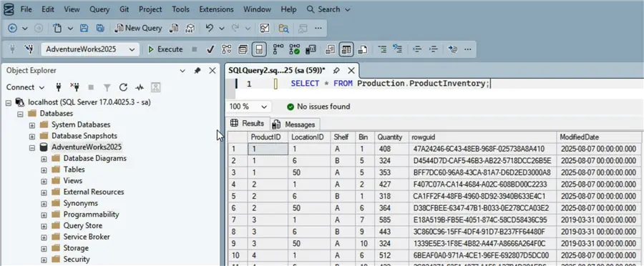Open the SQL editor toolbar overflow ellipsis
The image size is (644, 266).
point(467,49)
